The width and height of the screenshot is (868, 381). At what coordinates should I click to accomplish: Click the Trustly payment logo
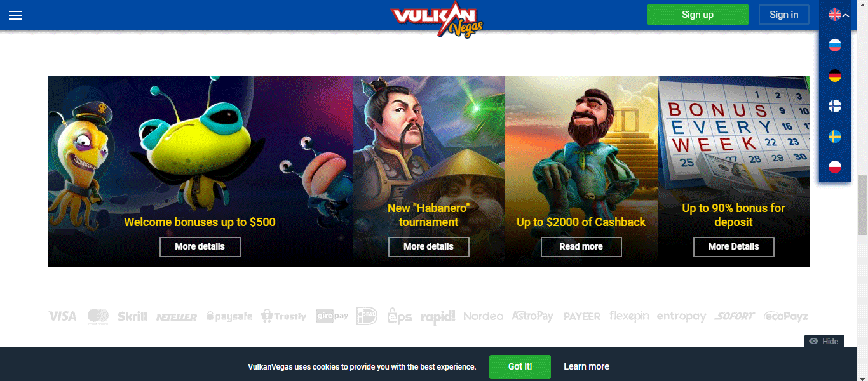283,316
